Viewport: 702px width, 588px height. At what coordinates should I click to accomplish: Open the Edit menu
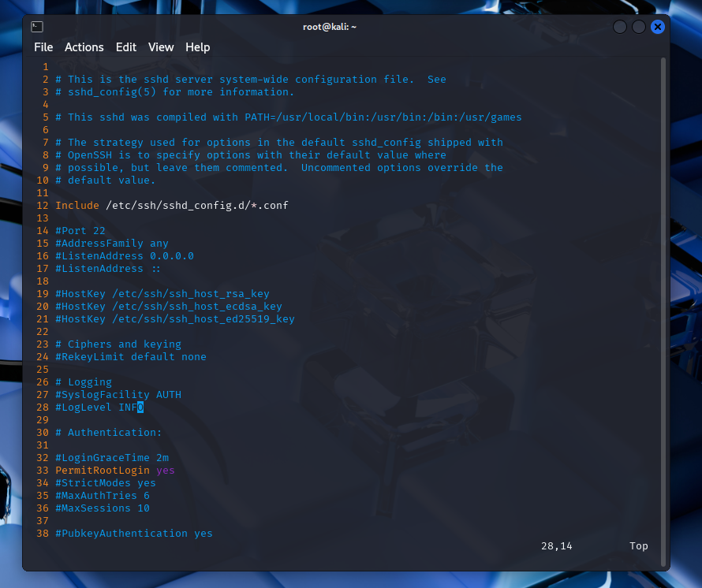point(126,47)
